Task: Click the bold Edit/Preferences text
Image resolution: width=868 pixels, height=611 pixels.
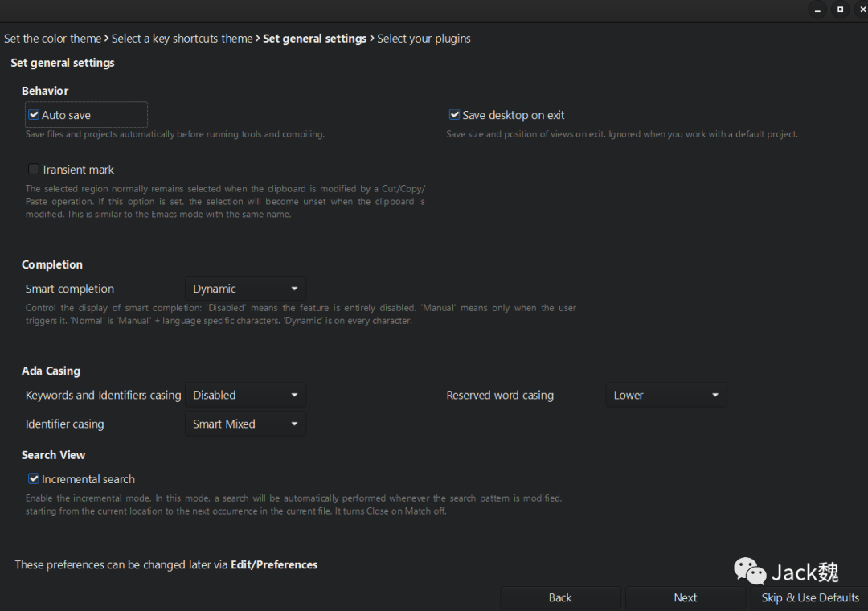Action: 274,565
